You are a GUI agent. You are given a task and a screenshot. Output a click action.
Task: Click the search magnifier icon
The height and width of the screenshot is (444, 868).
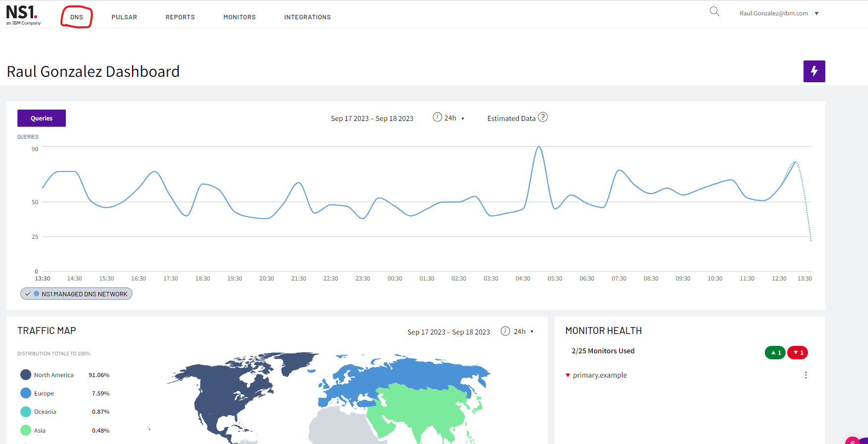[714, 11]
